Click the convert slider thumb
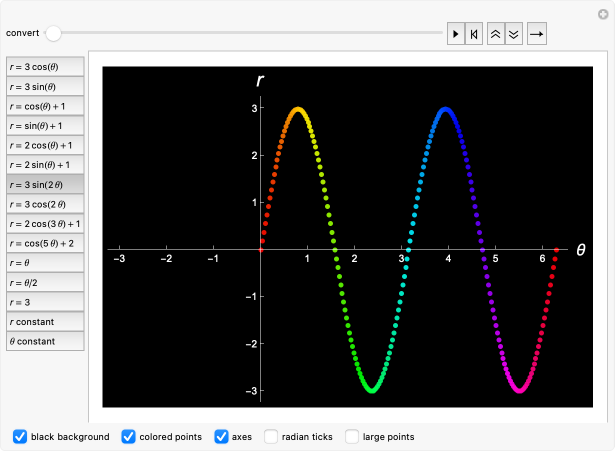615x452 pixels. point(53,33)
